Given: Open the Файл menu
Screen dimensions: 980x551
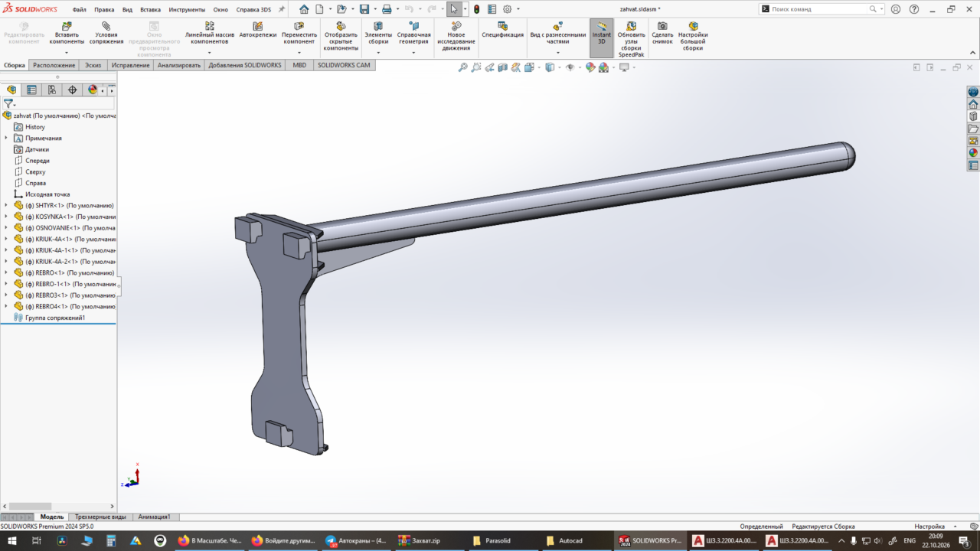Looking at the screenshot, I should (80, 10).
